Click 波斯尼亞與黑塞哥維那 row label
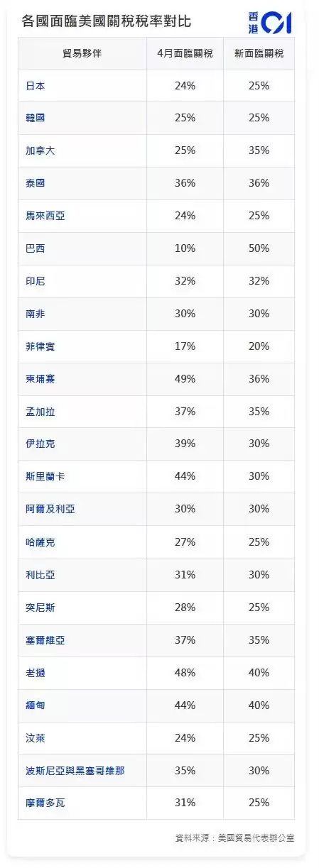319x868 pixels. point(75,771)
